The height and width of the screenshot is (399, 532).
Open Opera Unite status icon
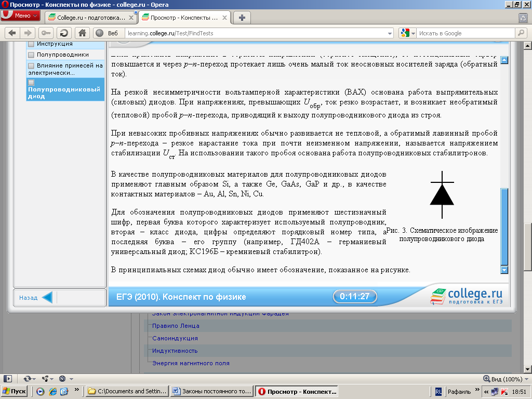click(x=45, y=379)
